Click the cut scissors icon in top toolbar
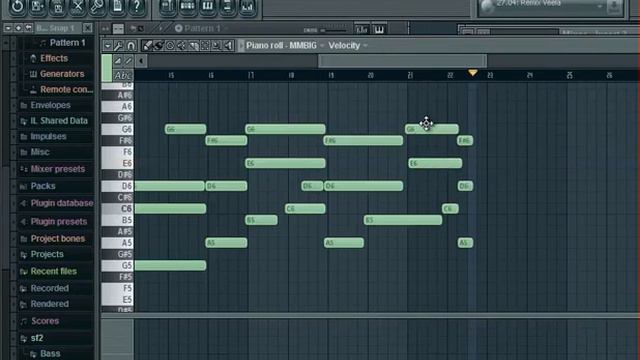Image resolution: width=640 pixels, height=360 pixels. point(78,6)
